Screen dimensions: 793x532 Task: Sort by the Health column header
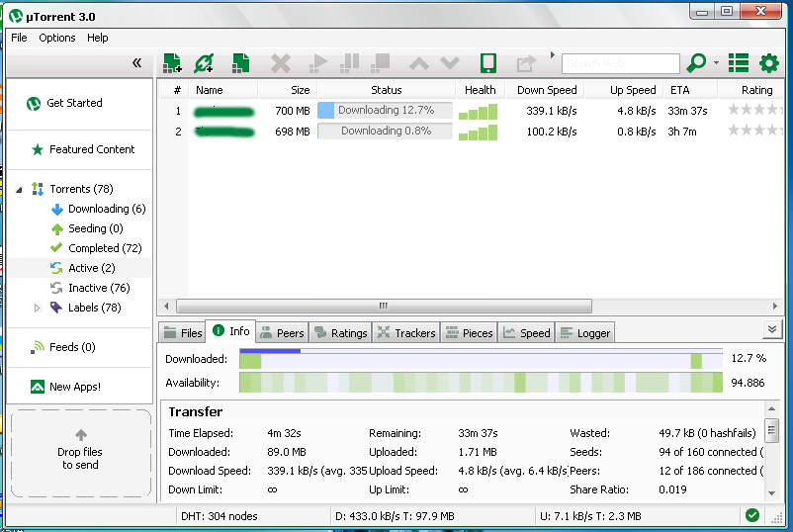tap(480, 90)
